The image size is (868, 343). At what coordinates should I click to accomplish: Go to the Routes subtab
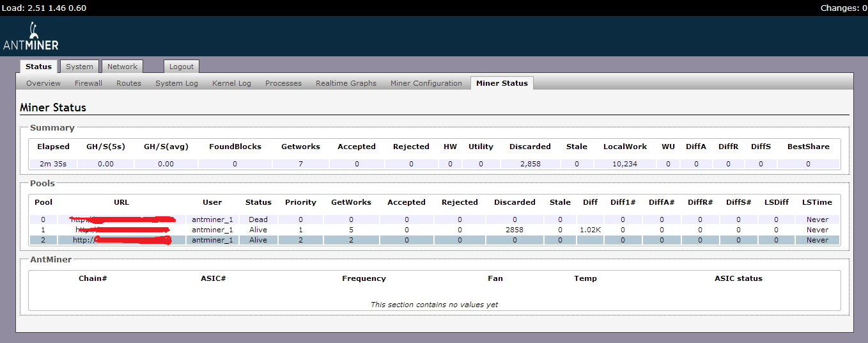coord(128,83)
